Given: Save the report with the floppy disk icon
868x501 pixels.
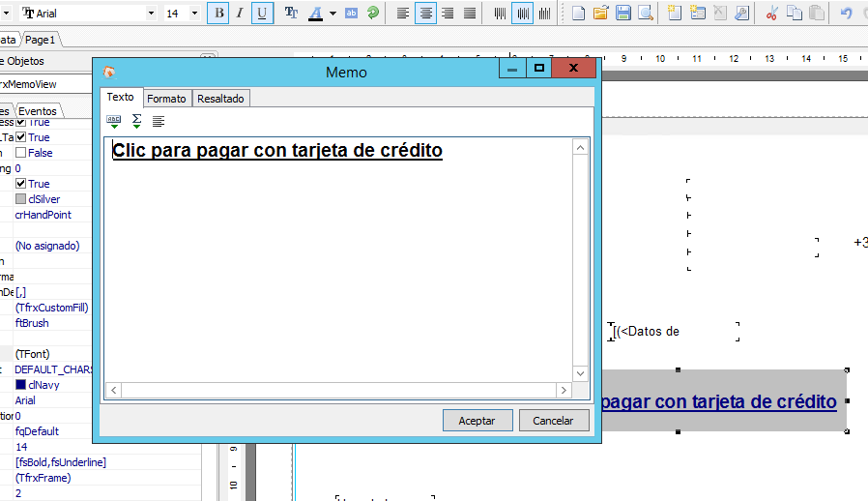Looking at the screenshot, I should pos(623,13).
